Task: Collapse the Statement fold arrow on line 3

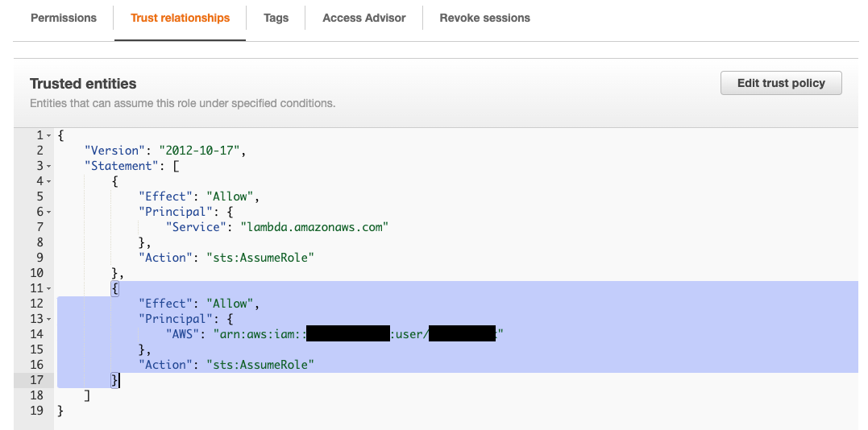Action: click(48, 166)
